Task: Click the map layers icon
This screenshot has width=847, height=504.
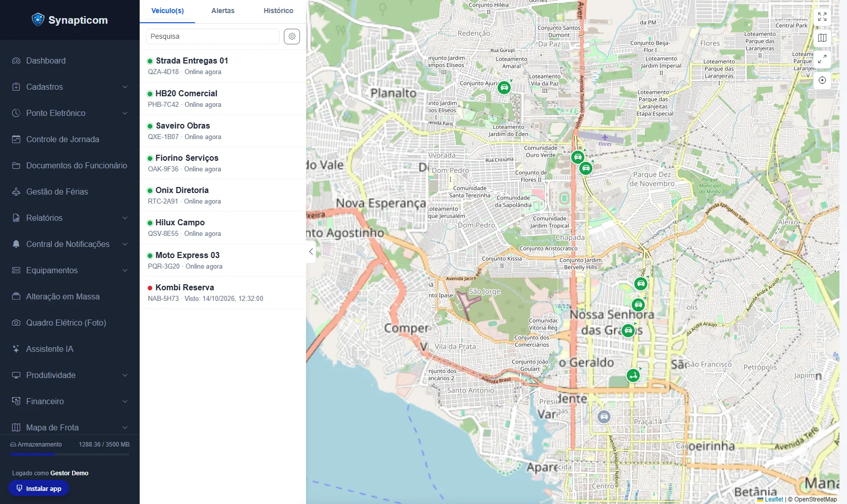Action: [x=822, y=38]
